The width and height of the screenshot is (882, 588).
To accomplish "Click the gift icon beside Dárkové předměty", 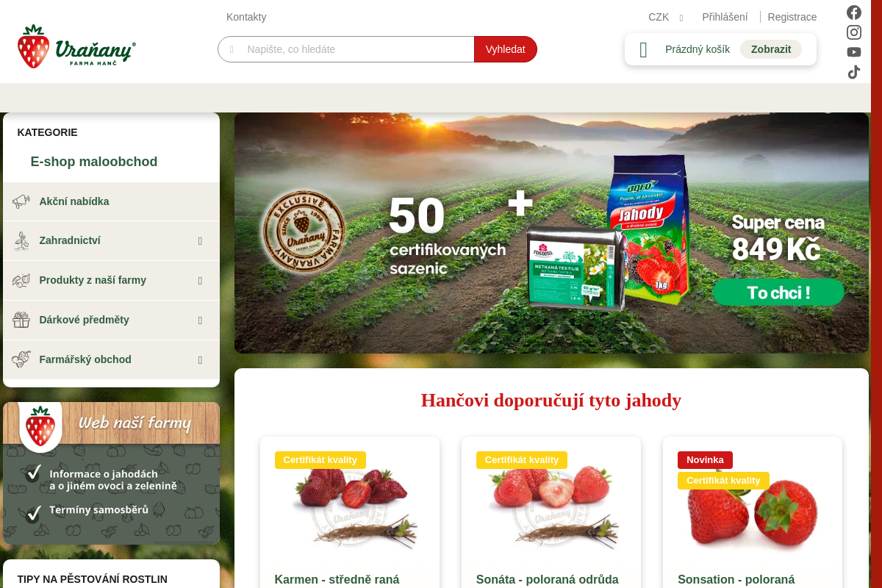I will click(x=21, y=320).
